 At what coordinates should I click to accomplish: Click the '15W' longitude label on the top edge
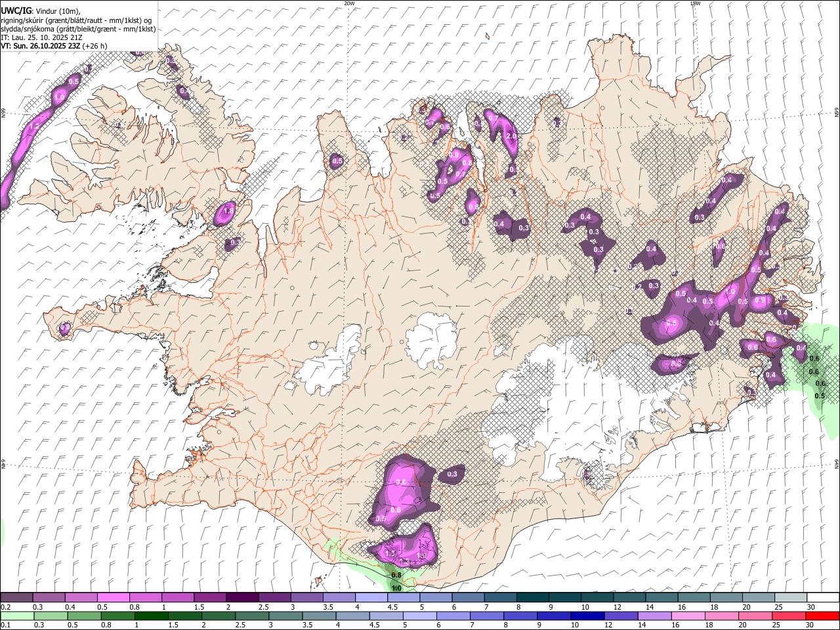click(x=695, y=3)
